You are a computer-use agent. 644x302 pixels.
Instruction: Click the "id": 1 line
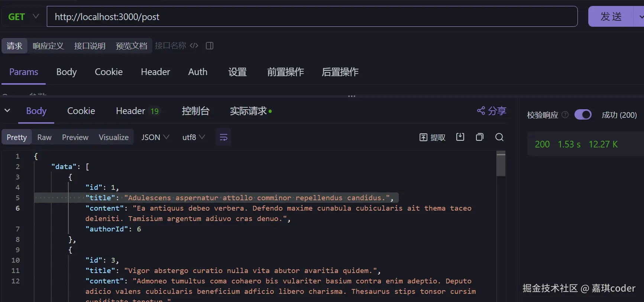102,188
